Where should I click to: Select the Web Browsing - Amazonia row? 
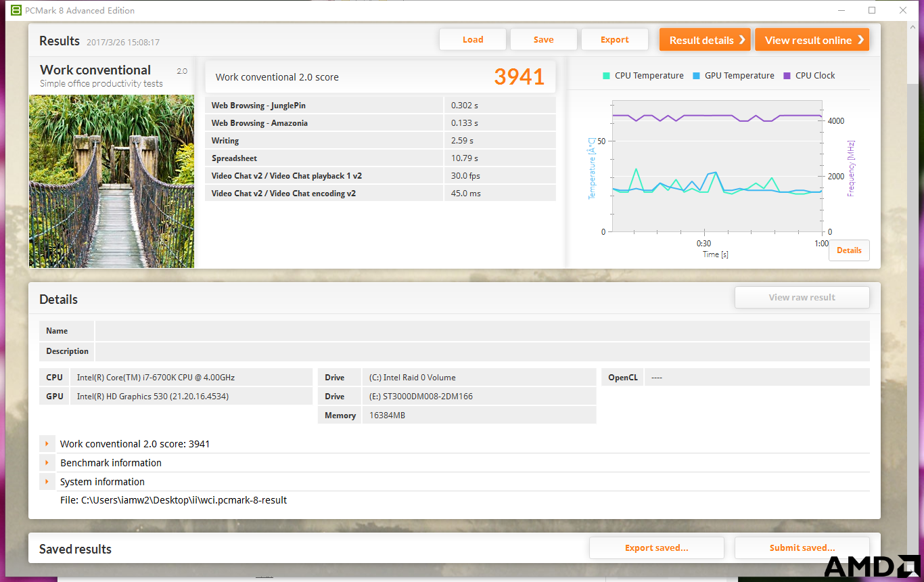[x=380, y=123]
